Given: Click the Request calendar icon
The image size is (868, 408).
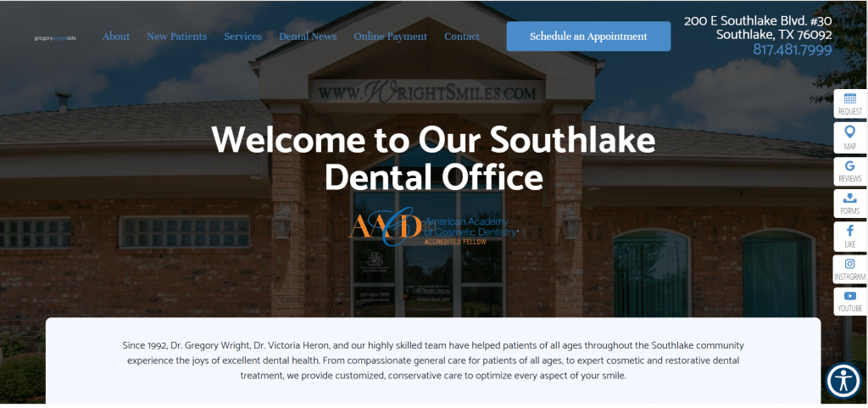Looking at the screenshot, I should coord(849,103).
